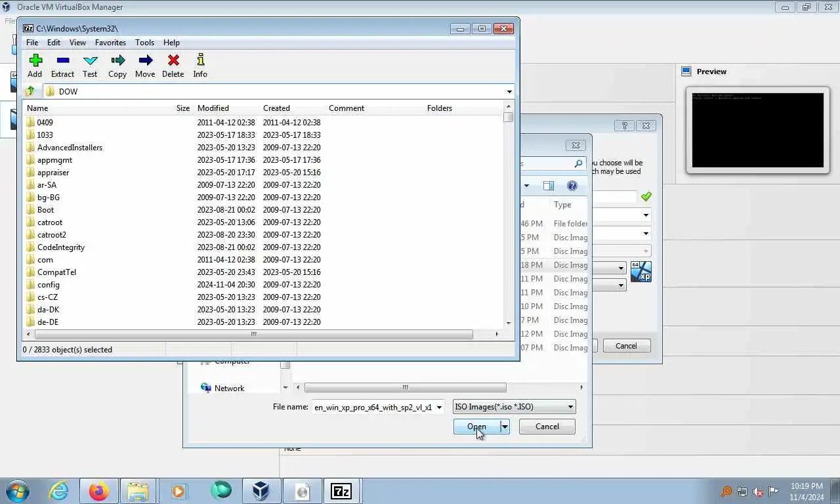Run the Test archive tool in 7-Zip

[90, 66]
